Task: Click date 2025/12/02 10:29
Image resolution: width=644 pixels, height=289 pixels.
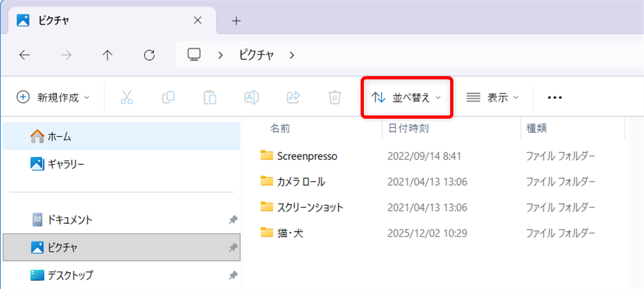Action: [x=427, y=234]
